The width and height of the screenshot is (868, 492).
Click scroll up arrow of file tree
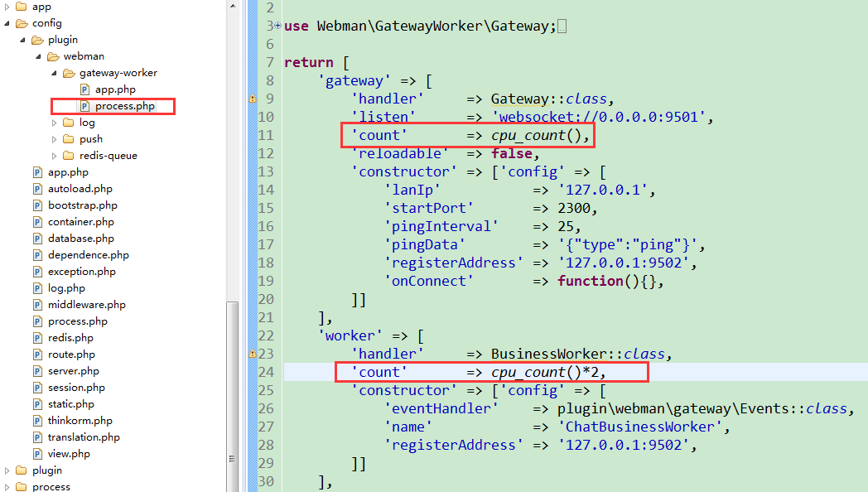(233, 6)
